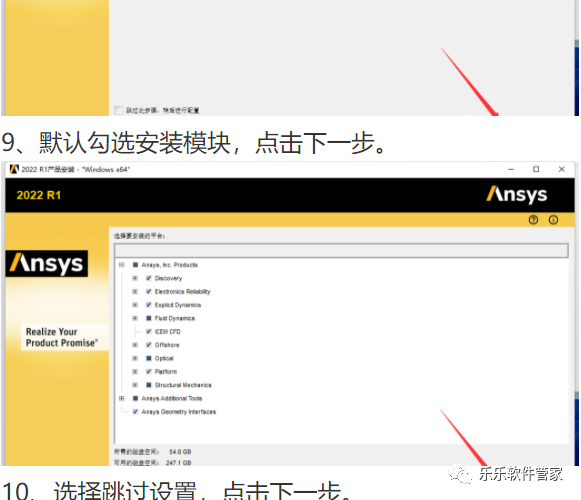Expand the Discovery node
Screen dimensions: 581x500
[135, 278]
